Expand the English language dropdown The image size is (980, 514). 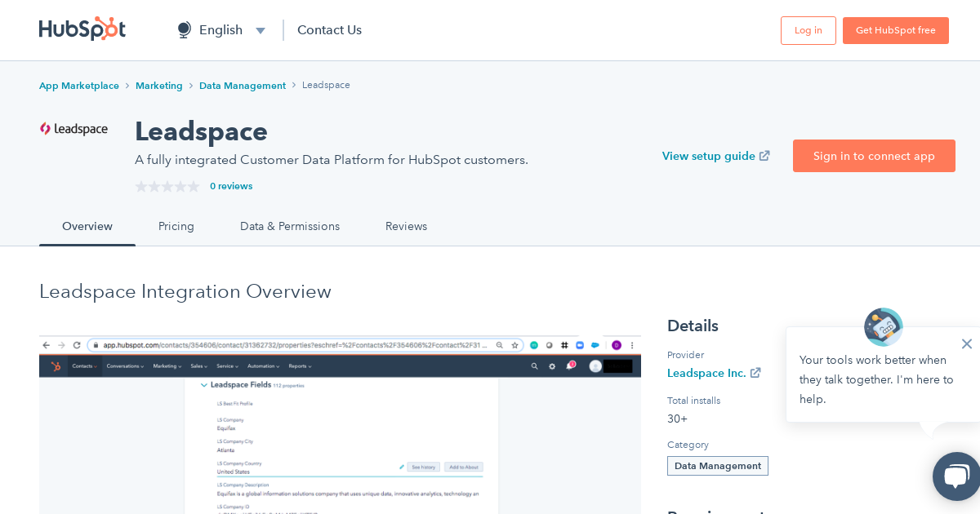point(261,30)
